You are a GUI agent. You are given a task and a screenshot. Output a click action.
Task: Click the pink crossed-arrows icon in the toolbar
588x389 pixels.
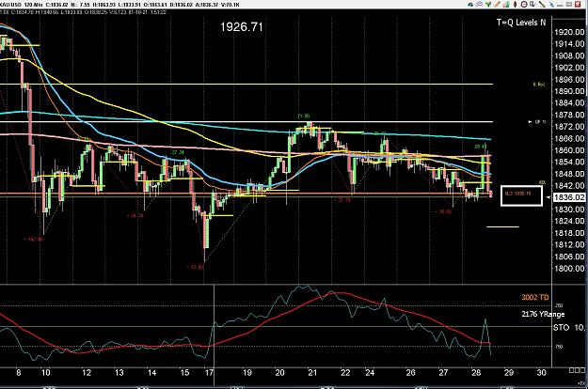coord(479,4)
